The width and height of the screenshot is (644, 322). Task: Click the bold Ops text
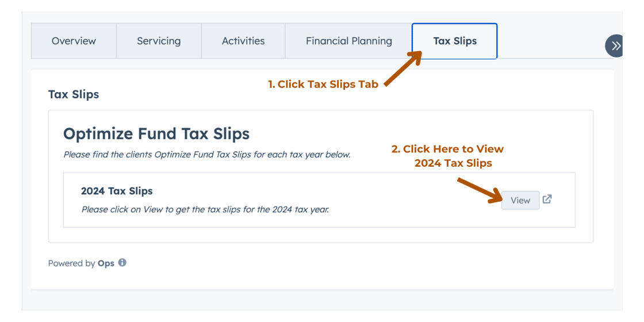106,263
